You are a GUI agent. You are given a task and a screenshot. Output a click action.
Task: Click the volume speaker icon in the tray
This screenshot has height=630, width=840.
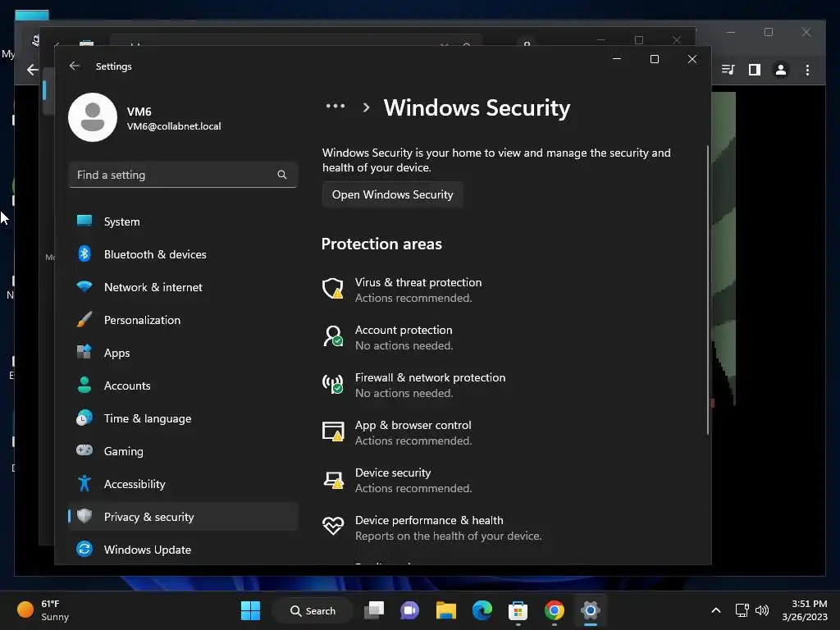pyautogui.click(x=762, y=610)
